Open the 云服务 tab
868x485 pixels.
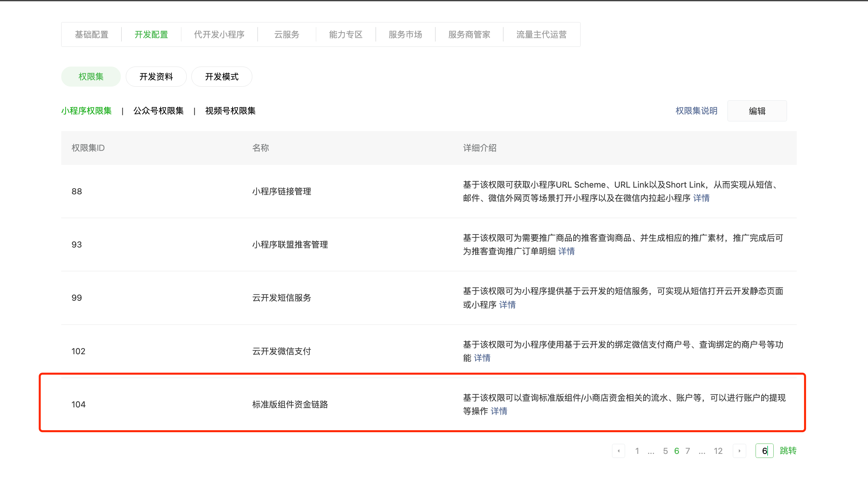click(x=286, y=34)
